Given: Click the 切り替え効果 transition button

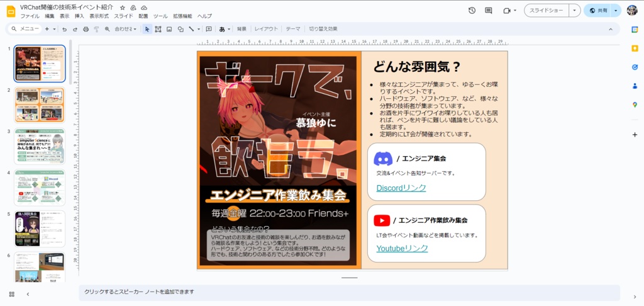Looking at the screenshot, I should tap(323, 29).
